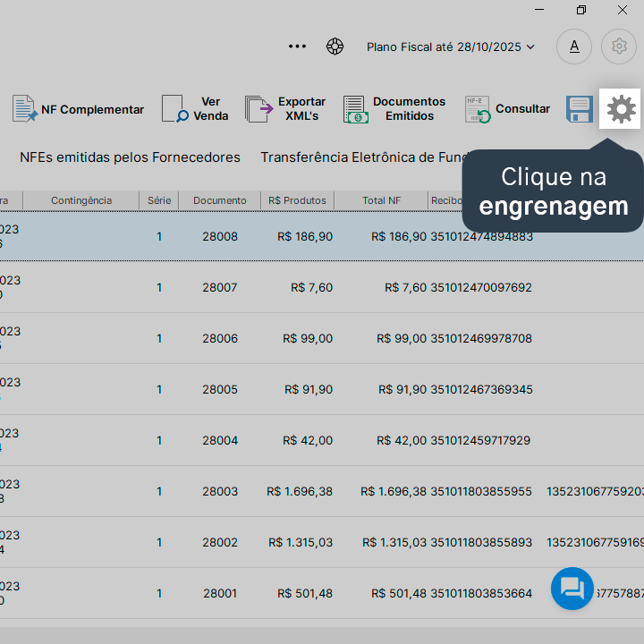This screenshot has width=644, height=644.
Task: Select document 28007 cell
Action: point(220,287)
